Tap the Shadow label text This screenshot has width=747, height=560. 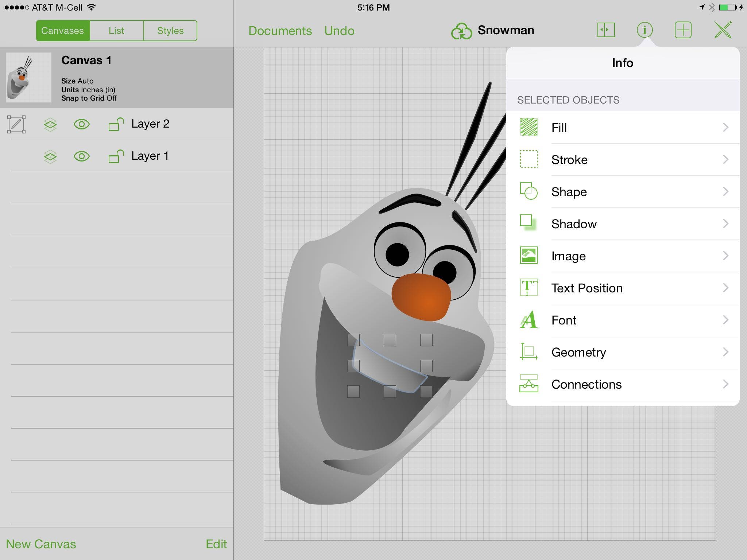(x=574, y=224)
